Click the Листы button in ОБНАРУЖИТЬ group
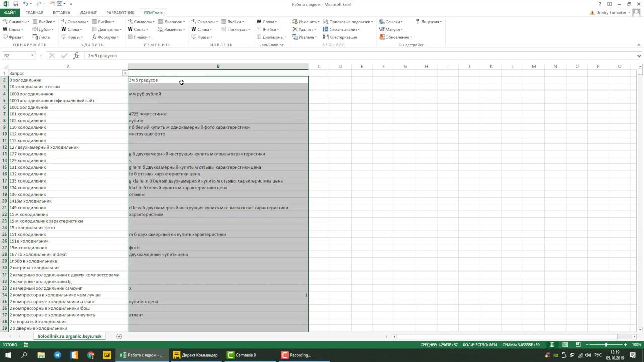The width and height of the screenshot is (644, 362). [42, 37]
